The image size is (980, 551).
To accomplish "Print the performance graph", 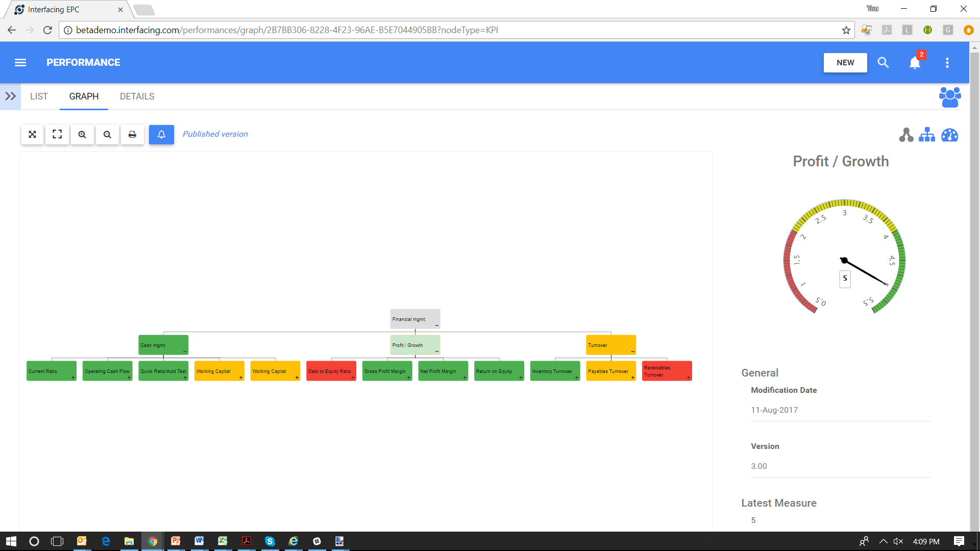I will pos(132,135).
